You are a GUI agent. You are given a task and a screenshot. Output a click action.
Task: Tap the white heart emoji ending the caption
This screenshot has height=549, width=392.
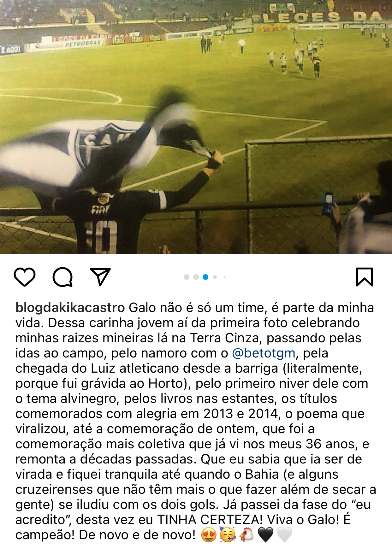(284, 535)
